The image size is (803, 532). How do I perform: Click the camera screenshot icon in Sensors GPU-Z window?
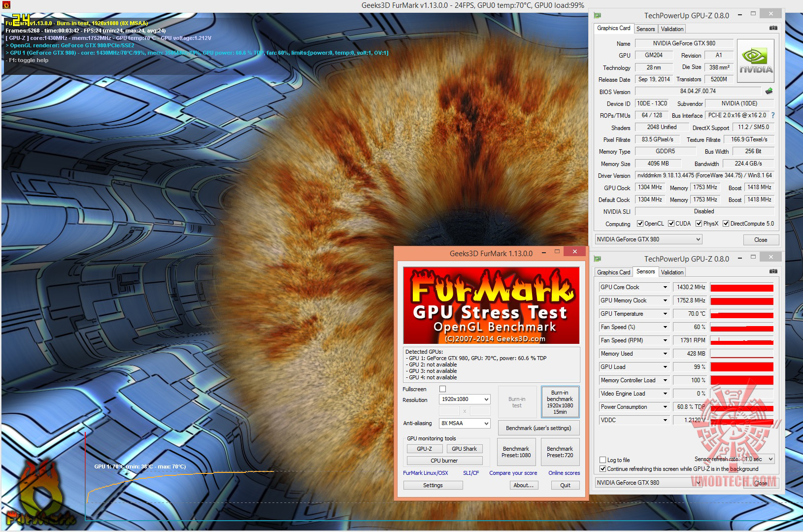coord(773,271)
